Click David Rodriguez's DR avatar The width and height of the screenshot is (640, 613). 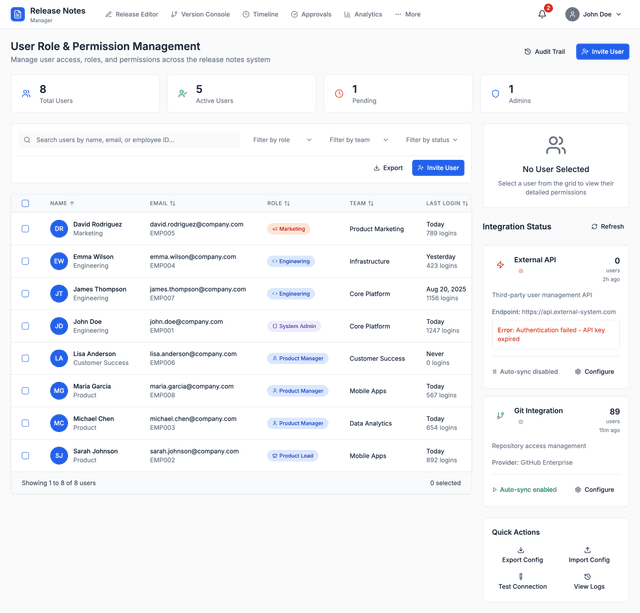(x=59, y=229)
